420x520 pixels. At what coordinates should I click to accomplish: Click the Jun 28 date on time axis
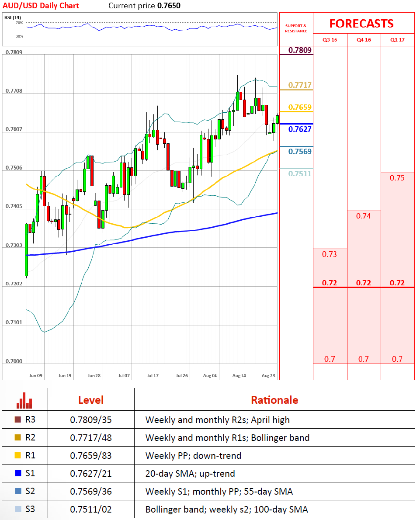94,375
